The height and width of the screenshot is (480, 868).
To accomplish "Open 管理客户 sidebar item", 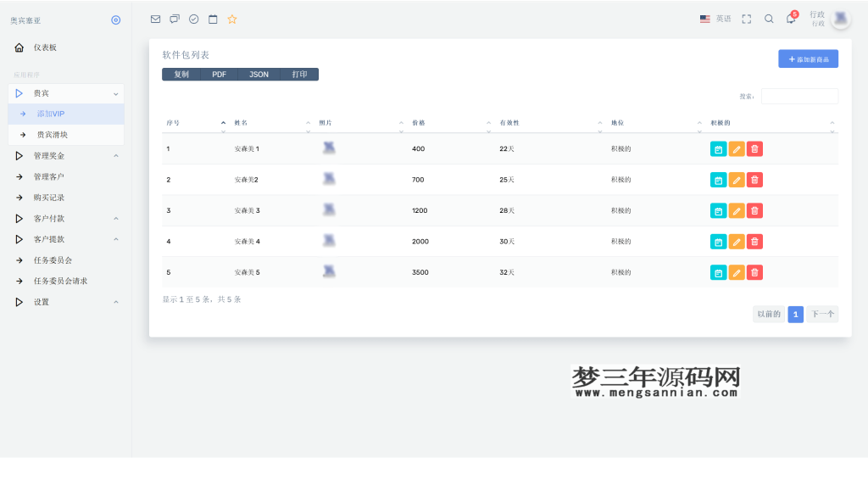I will pyautogui.click(x=66, y=177).
